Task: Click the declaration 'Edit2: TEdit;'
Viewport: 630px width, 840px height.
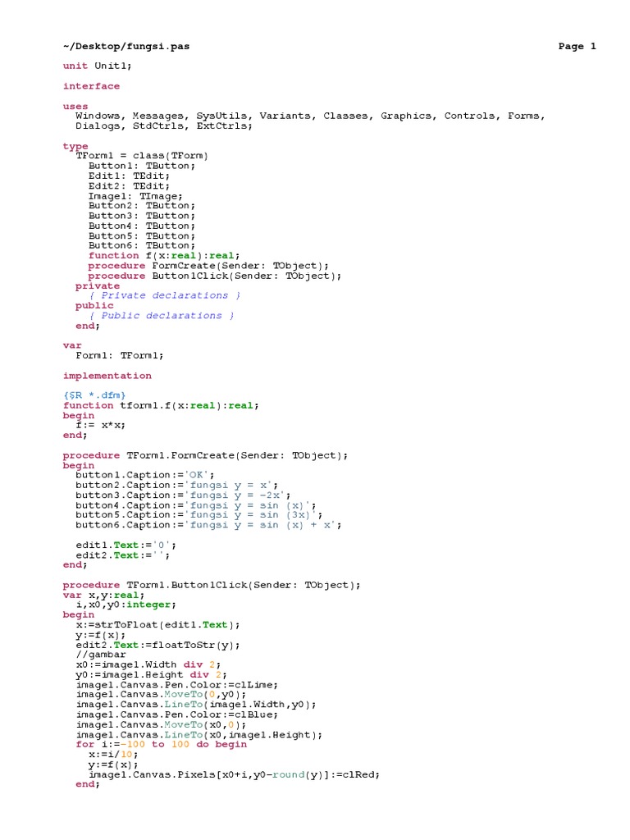Action: coord(129,186)
